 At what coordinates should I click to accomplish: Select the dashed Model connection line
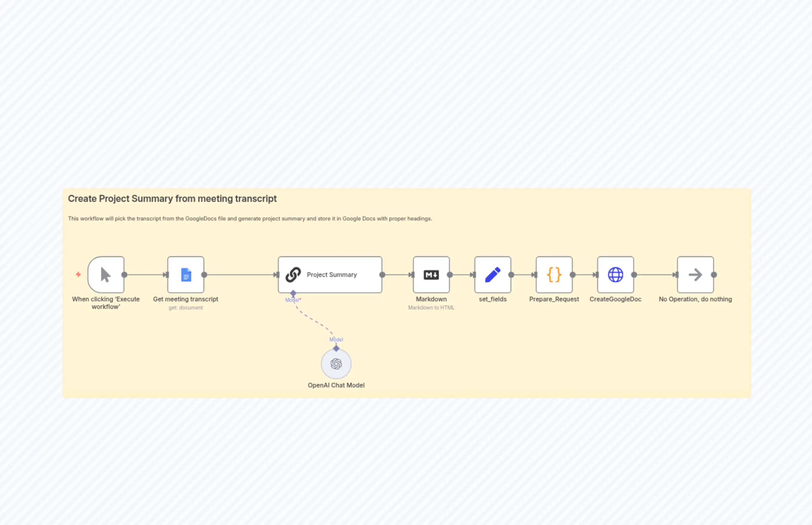point(313,321)
